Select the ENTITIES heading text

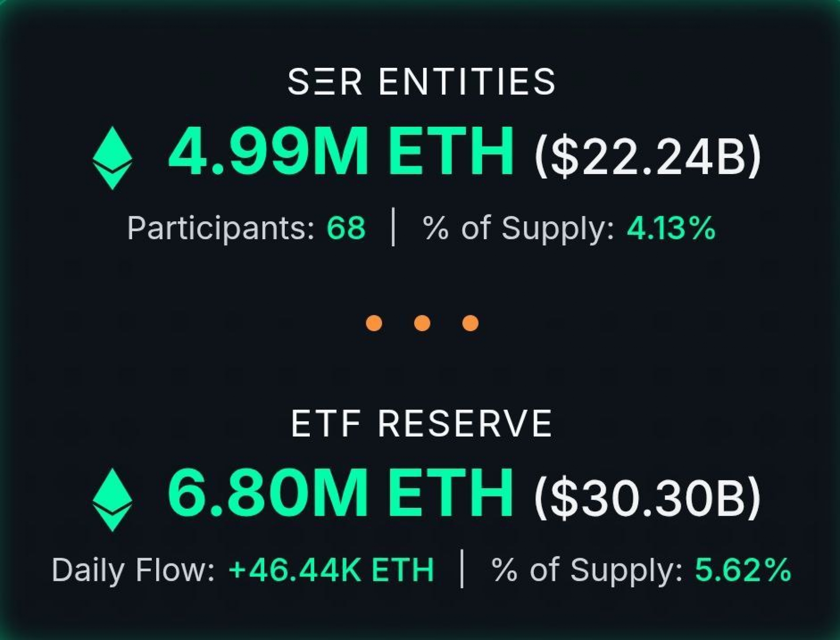click(x=467, y=82)
